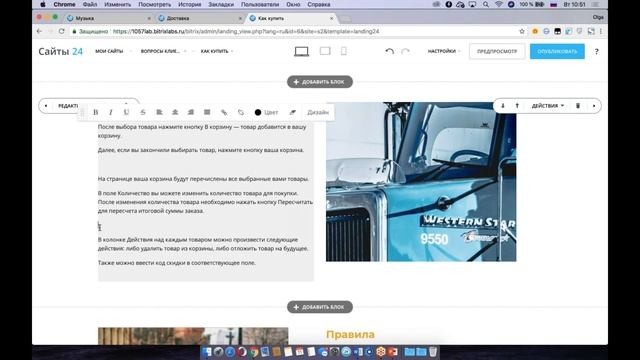Open Как купить breadcrumb dropdown
This screenshot has height=360, width=640.
coord(217,51)
